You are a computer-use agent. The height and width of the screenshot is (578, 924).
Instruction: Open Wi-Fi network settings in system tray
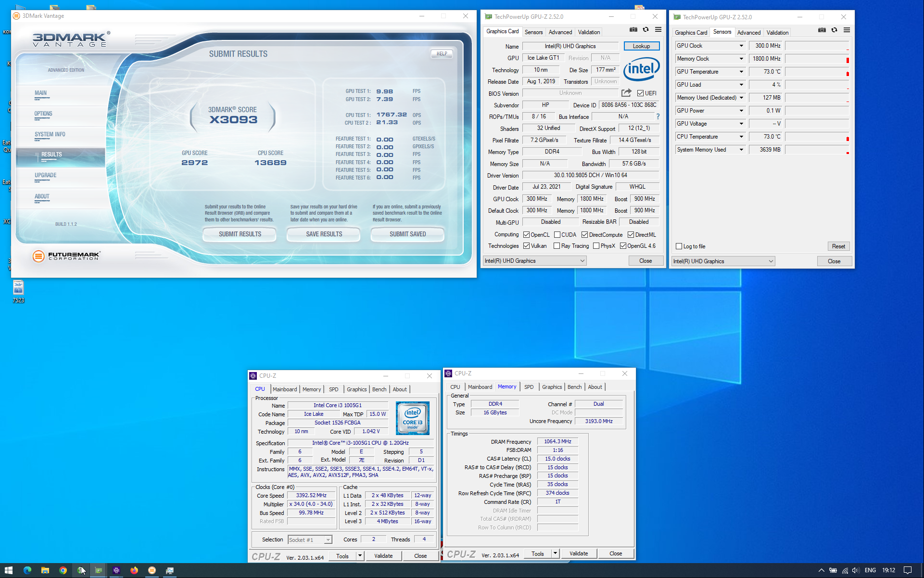coord(845,570)
